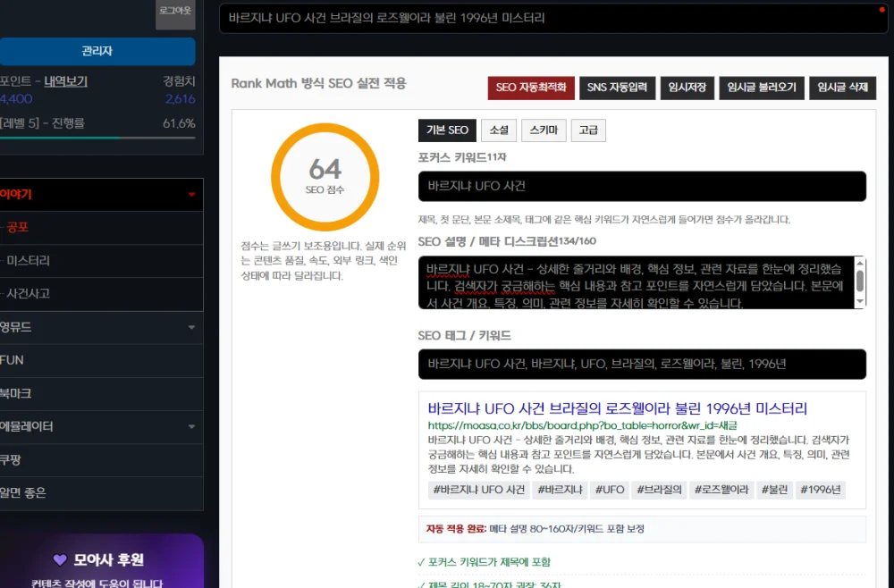Viewport: 894px width, 588px height.
Task: Open the 기본 SEO tab
Action: pyautogui.click(x=447, y=130)
